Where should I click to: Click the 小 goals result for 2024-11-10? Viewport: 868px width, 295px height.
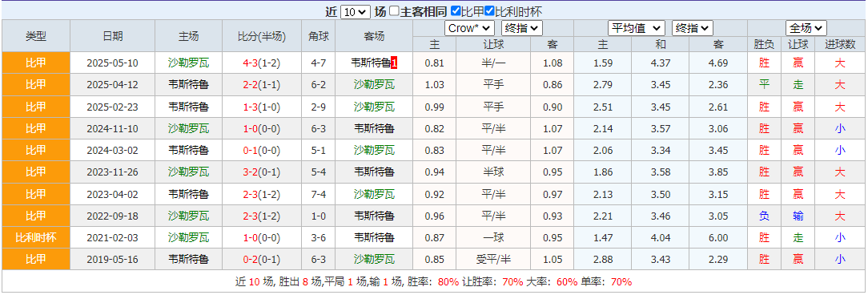pos(840,128)
